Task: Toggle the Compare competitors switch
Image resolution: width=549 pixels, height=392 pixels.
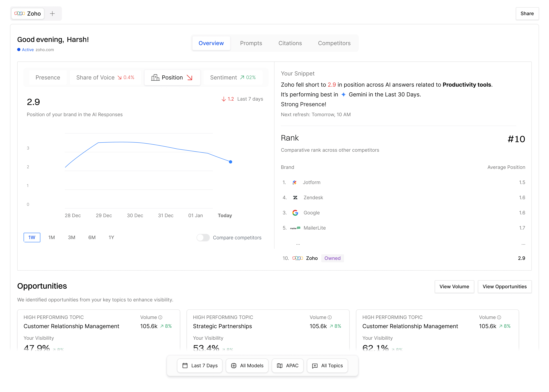Action: click(x=203, y=238)
